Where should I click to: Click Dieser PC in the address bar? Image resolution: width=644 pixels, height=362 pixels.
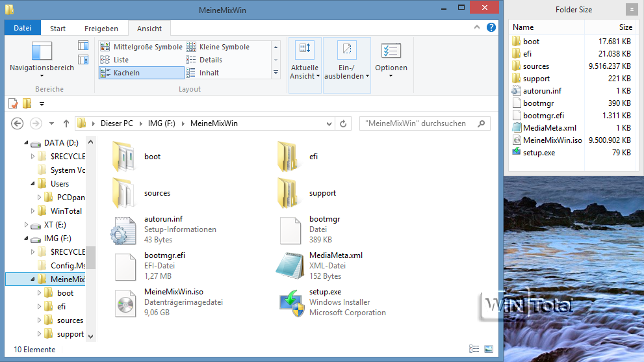coord(117,123)
